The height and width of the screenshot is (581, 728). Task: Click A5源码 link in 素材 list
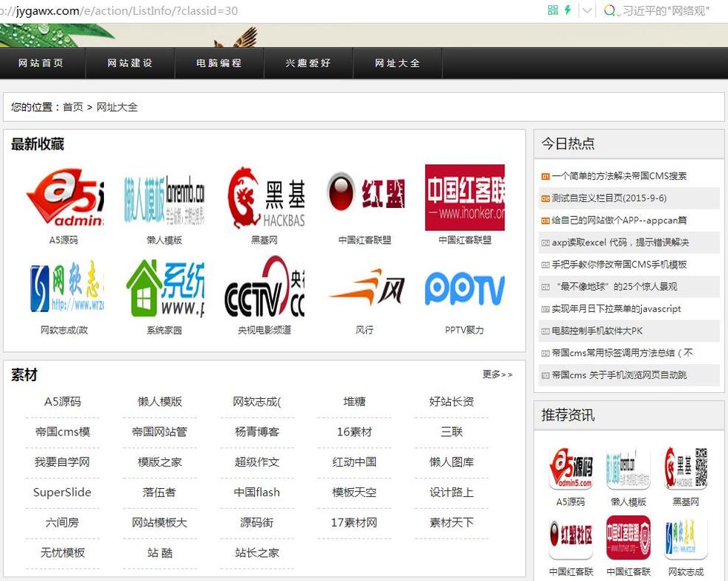(62, 402)
